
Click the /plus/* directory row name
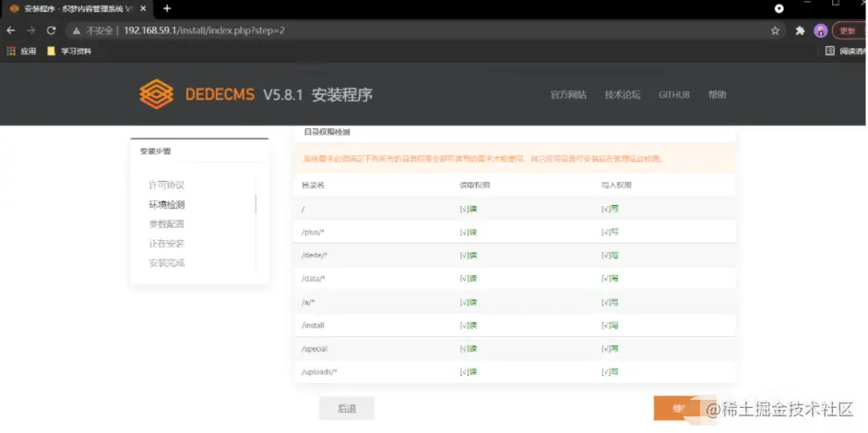click(313, 232)
